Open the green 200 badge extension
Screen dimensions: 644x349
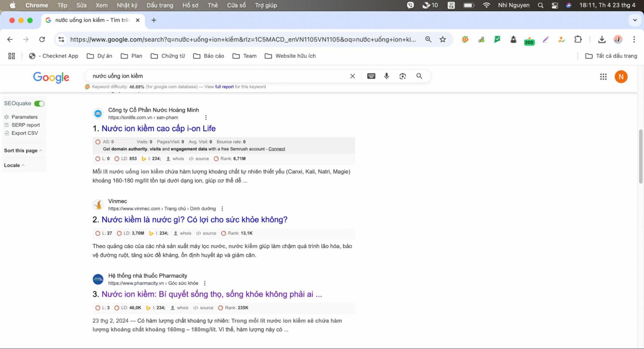click(x=529, y=41)
